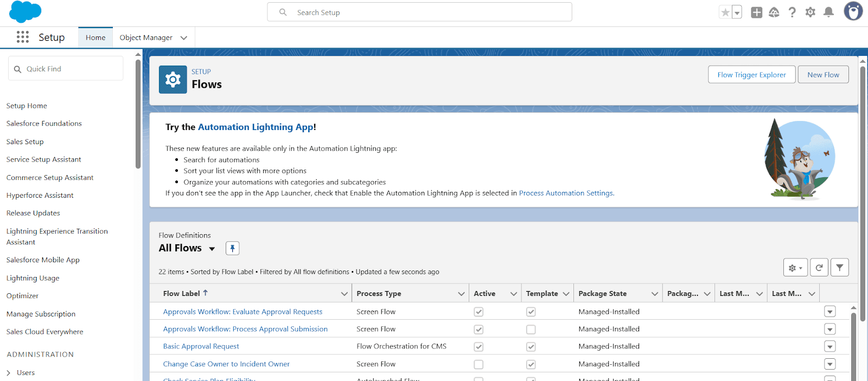Open Hyperforce Assistant in sidebar
This screenshot has width=868, height=381.
pos(40,195)
